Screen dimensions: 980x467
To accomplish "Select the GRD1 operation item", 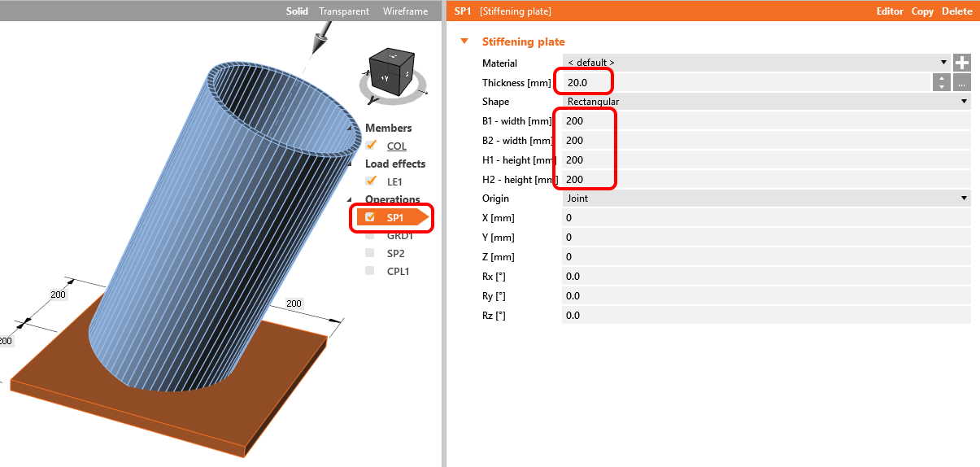I will click(400, 236).
